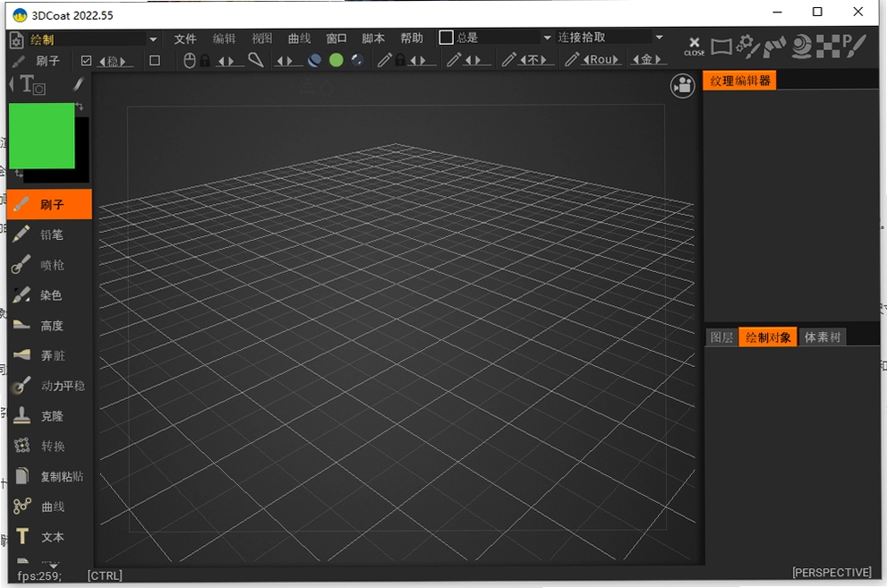Select the 高度 height tool
The width and height of the screenshot is (887, 588).
(49, 325)
